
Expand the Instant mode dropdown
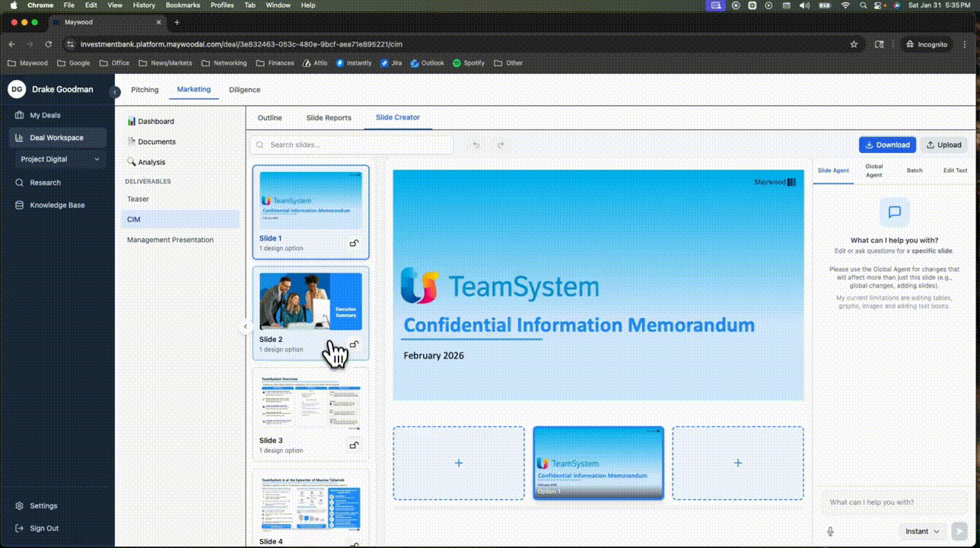(922, 531)
